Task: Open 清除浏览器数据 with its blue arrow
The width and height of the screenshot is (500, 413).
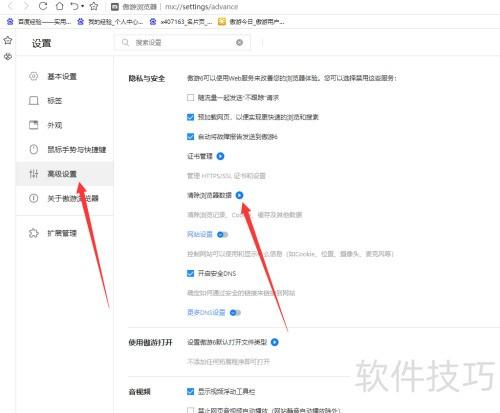Action: pos(239,195)
